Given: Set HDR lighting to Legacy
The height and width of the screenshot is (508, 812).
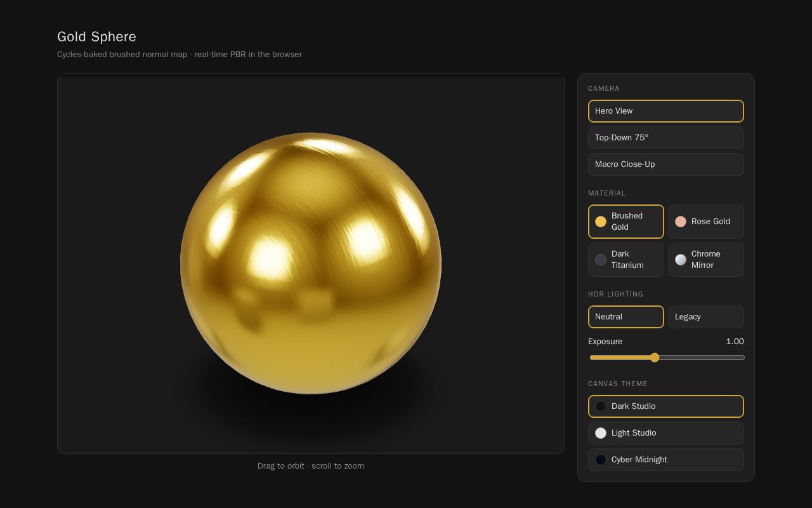Looking at the screenshot, I should click(x=706, y=317).
